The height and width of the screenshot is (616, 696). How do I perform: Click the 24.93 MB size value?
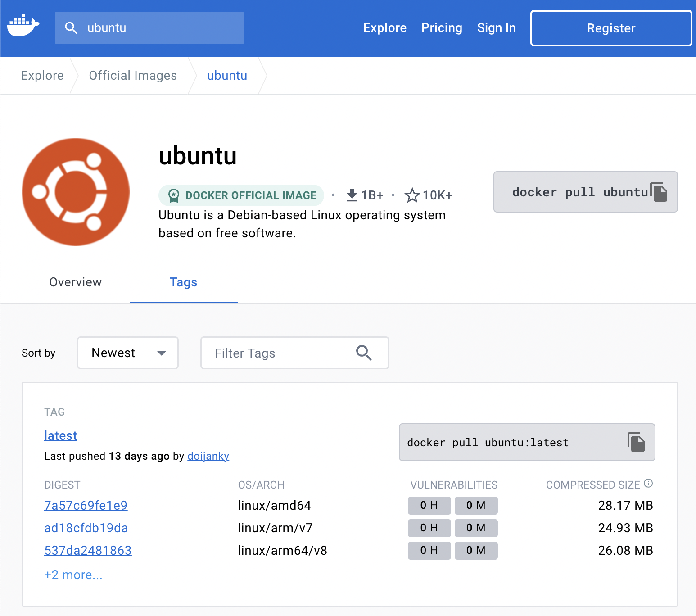(x=625, y=528)
